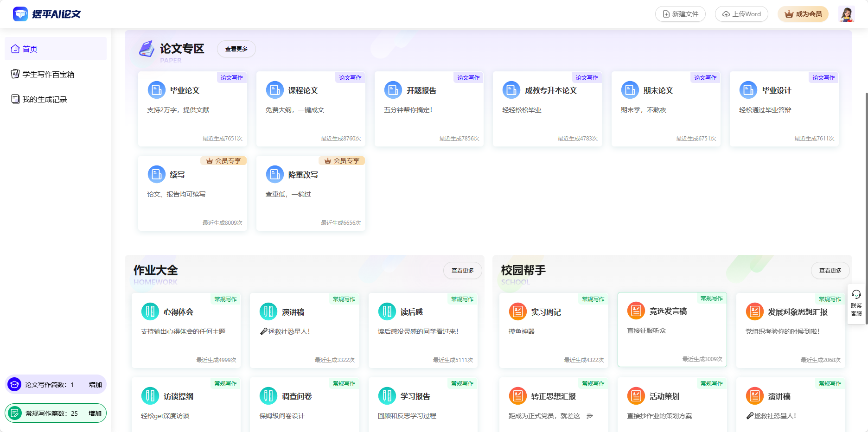The height and width of the screenshot is (432, 868).
Task: Click the text 直接抄作业的策划方案
Action: coord(659,416)
